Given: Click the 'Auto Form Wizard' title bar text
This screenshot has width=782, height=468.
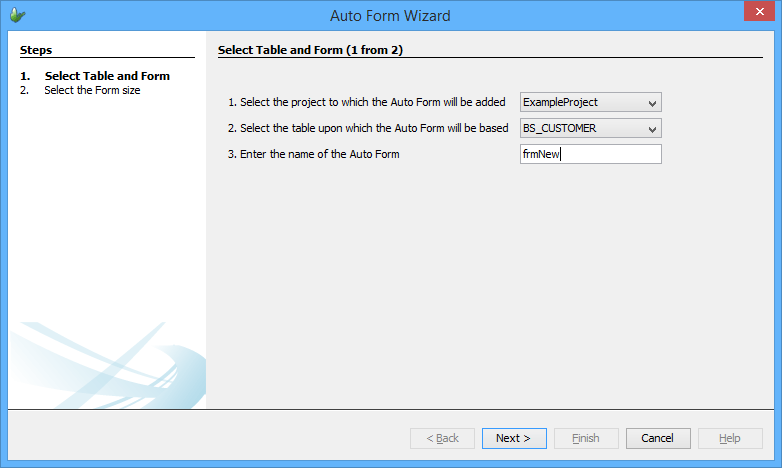Looking at the screenshot, I should 390,15.
